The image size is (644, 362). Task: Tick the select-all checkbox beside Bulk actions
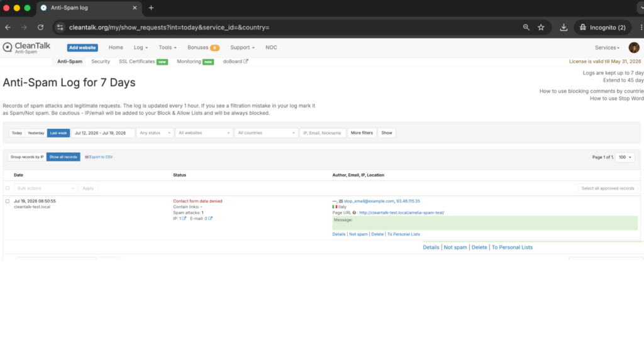(8, 188)
